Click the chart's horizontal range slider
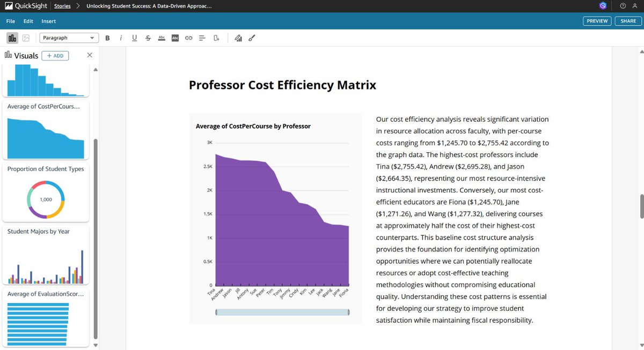The height and width of the screenshot is (350, 644). pyautogui.click(x=282, y=312)
